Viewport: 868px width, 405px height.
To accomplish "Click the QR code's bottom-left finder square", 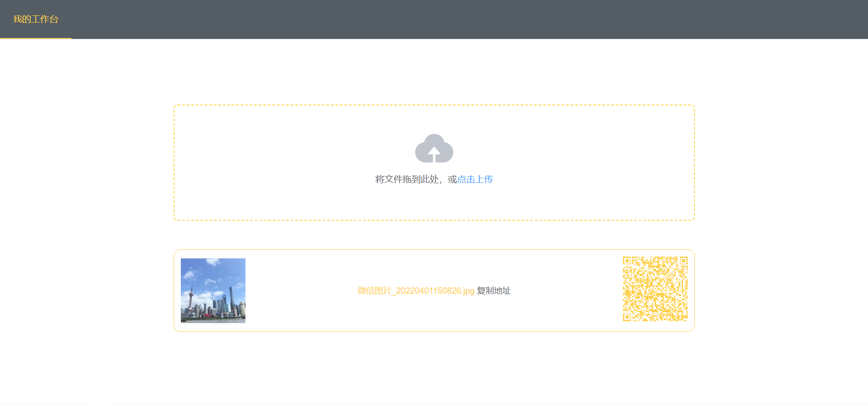I will coord(627,317).
